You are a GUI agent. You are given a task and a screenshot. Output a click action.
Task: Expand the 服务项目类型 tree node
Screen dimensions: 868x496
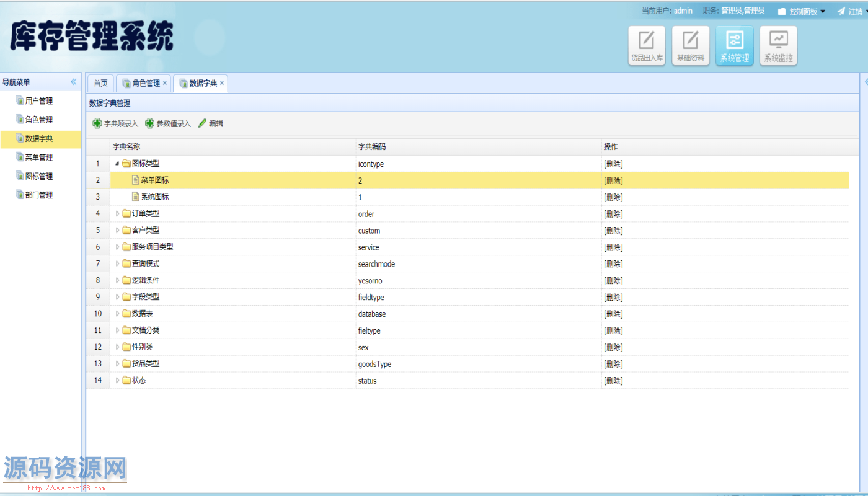117,247
